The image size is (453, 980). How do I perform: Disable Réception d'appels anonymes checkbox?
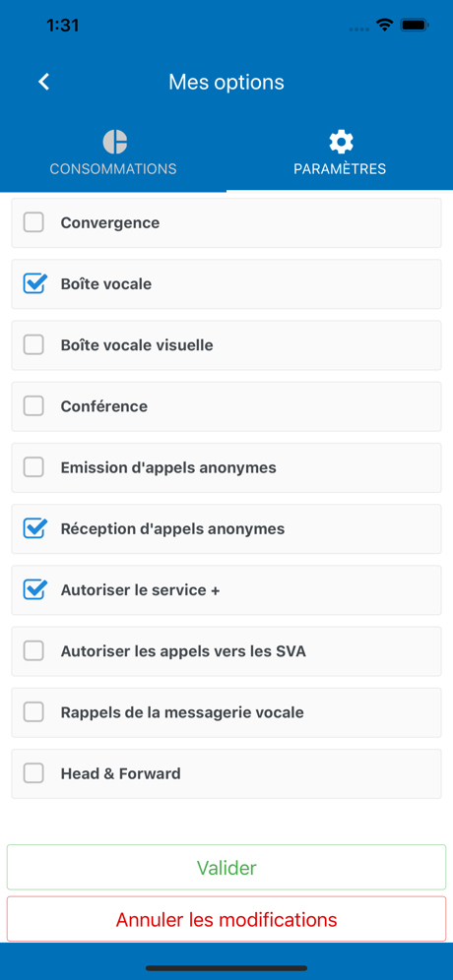pyautogui.click(x=34, y=528)
